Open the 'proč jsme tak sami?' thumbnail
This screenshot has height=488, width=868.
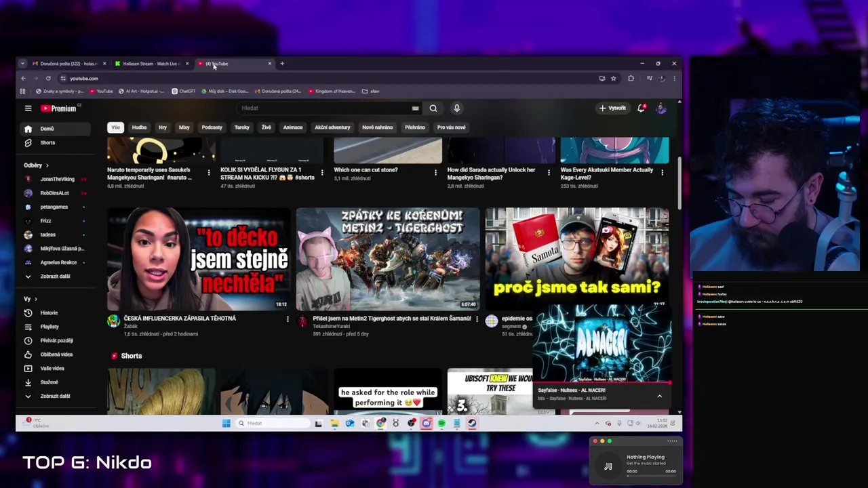(x=577, y=258)
